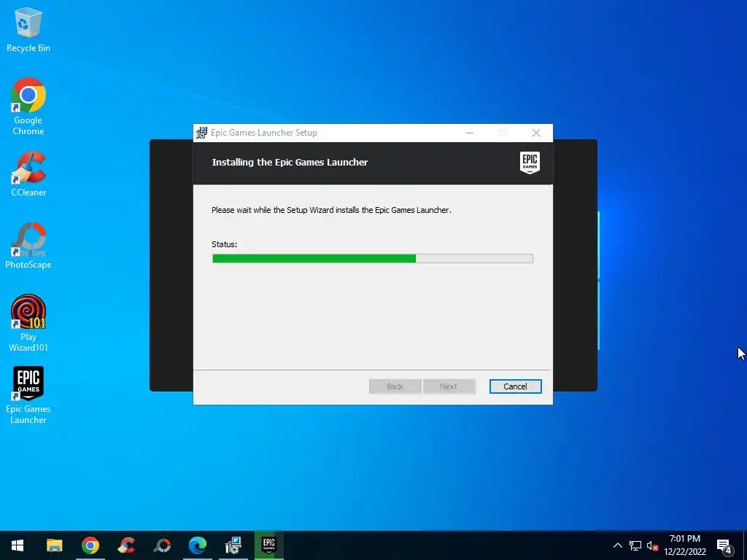Click the Epic Games logo in the installer header

pos(530,163)
